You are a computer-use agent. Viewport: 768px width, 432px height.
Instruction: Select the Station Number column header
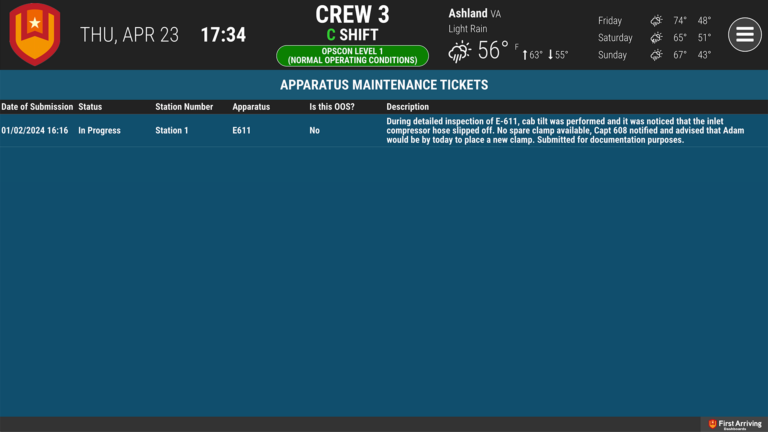184,107
